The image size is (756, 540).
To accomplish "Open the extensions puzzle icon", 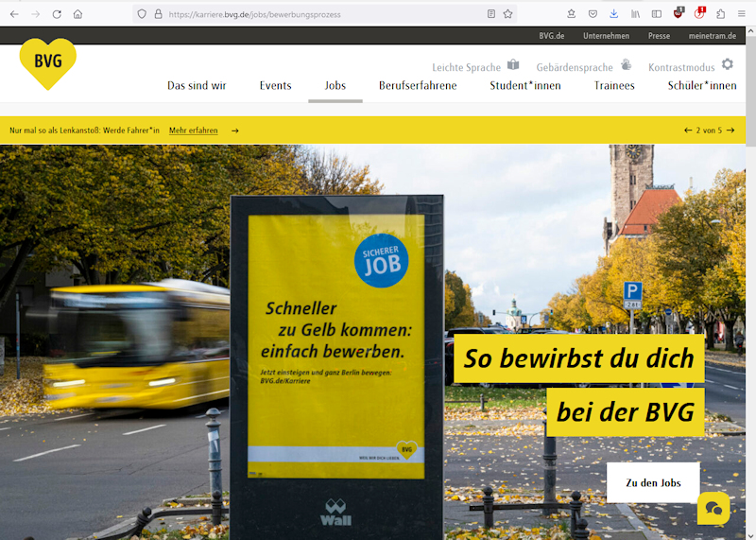I will tap(721, 14).
